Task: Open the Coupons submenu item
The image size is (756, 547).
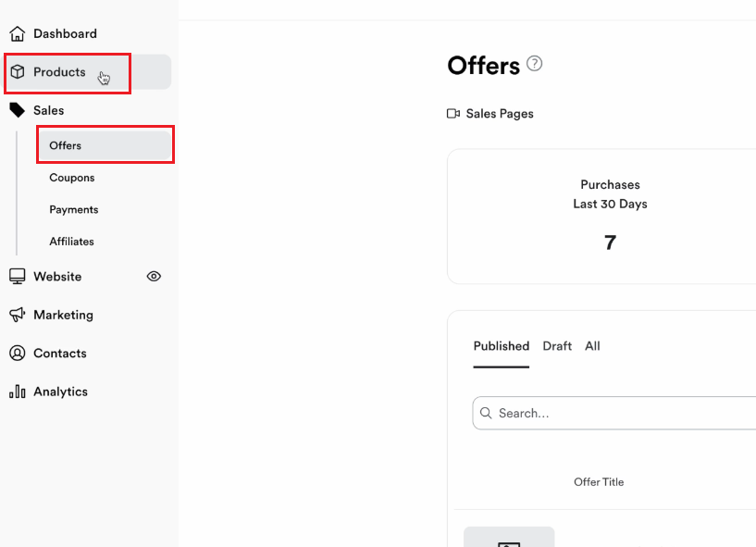Action: coord(72,178)
